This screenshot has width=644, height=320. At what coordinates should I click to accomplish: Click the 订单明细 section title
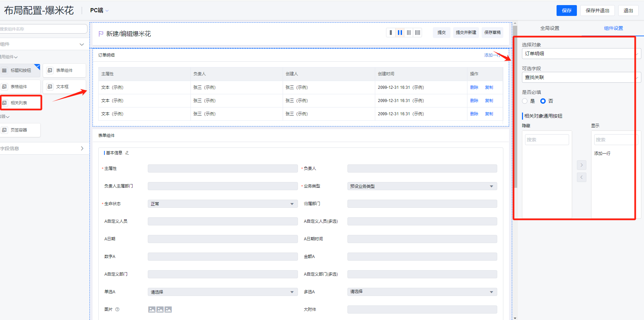coord(106,55)
